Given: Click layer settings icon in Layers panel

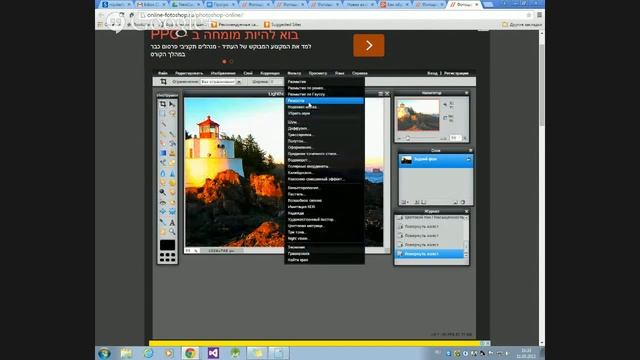Looking at the screenshot, I should [404, 202].
